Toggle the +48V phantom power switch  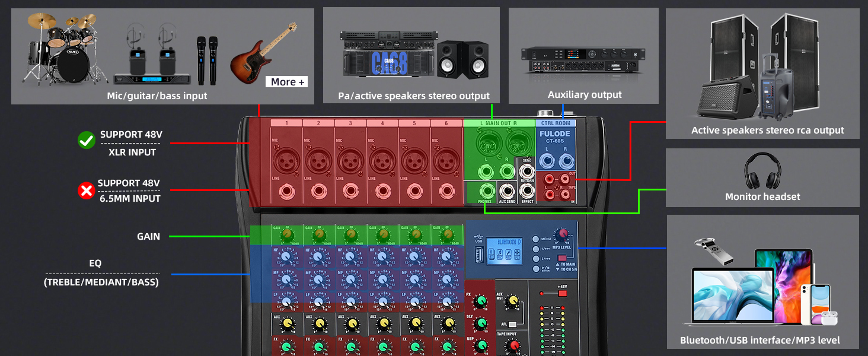tap(563, 293)
